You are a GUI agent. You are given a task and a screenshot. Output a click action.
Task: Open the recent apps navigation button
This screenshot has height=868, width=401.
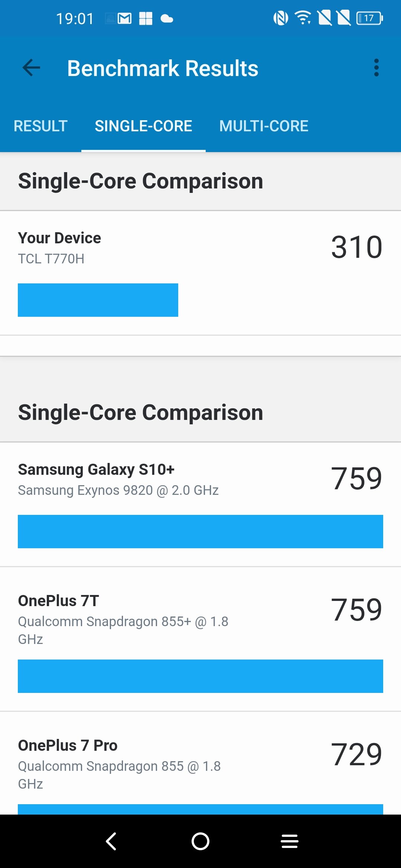point(290,841)
